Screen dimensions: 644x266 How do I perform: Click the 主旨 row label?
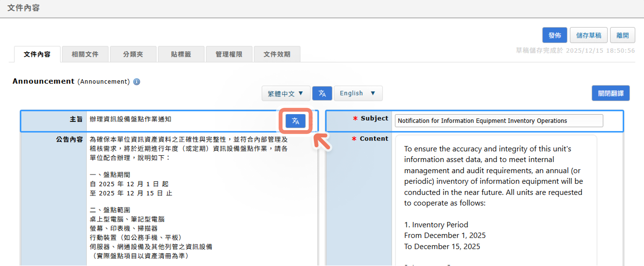(x=76, y=119)
